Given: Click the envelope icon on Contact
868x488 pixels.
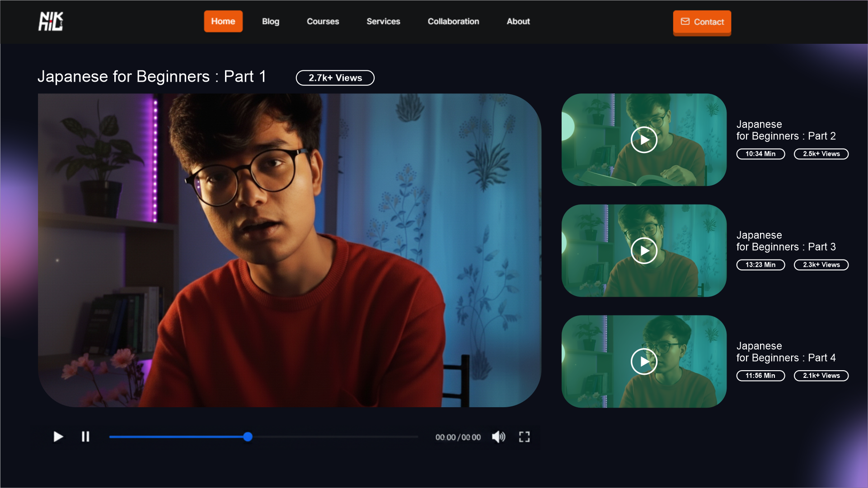Looking at the screenshot, I should 685,22.
